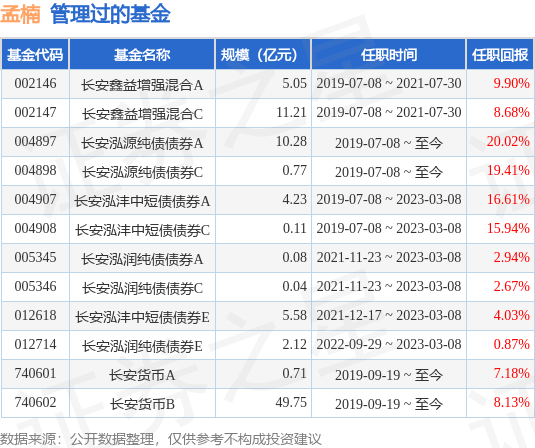Select fund code 005346
Image resolution: width=535 pixels, height=448 pixels.
35,287
